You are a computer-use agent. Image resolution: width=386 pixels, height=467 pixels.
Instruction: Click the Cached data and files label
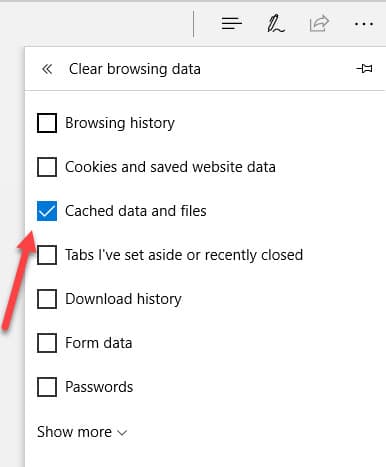point(136,211)
